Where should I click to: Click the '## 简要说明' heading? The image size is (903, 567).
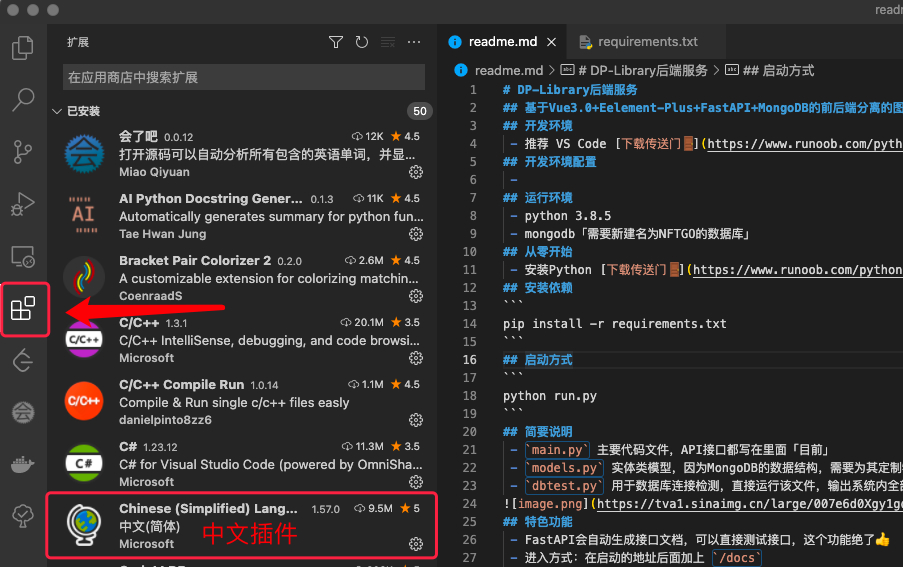pyautogui.click(x=537, y=432)
